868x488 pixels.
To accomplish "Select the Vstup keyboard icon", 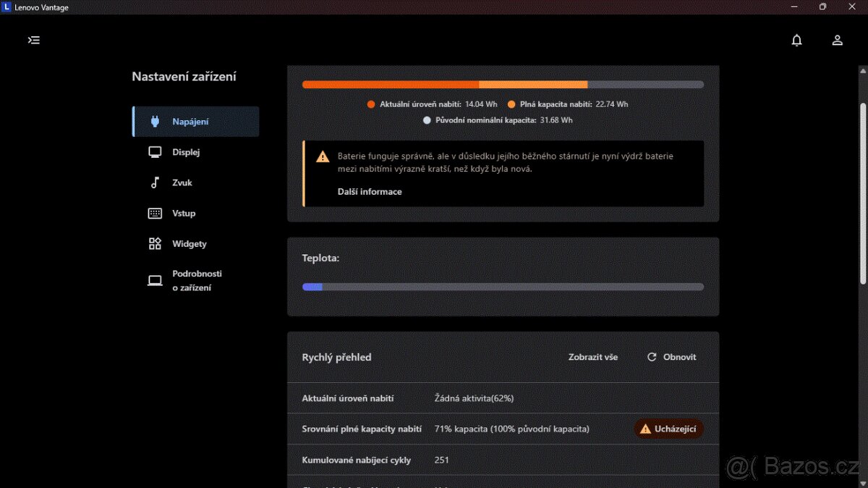I will [154, 213].
